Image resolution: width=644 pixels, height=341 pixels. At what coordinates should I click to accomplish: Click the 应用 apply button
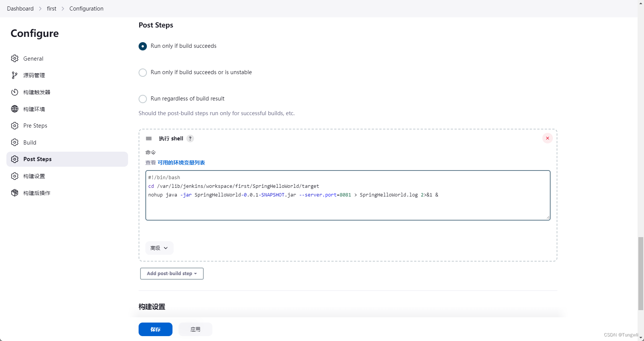pyautogui.click(x=195, y=329)
